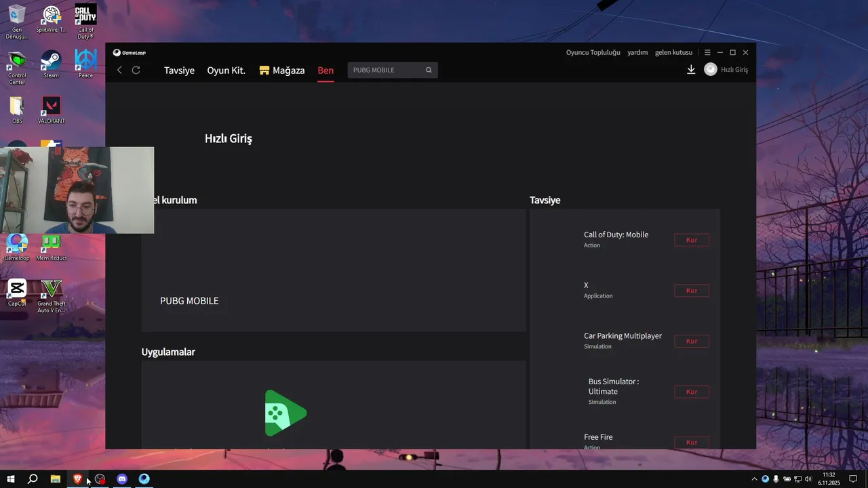Select the Ben tab
This screenshot has height=488, width=868.
[325, 70]
